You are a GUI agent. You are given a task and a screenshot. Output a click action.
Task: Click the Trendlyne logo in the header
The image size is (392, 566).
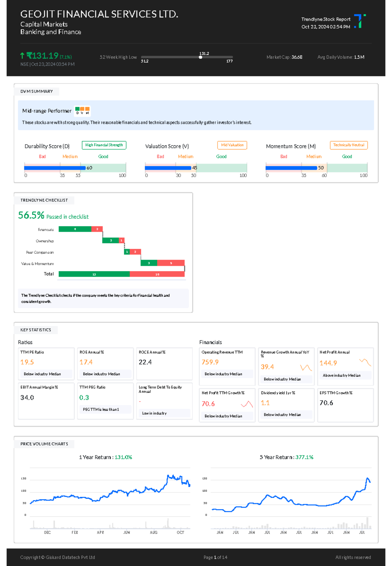click(360, 21)
